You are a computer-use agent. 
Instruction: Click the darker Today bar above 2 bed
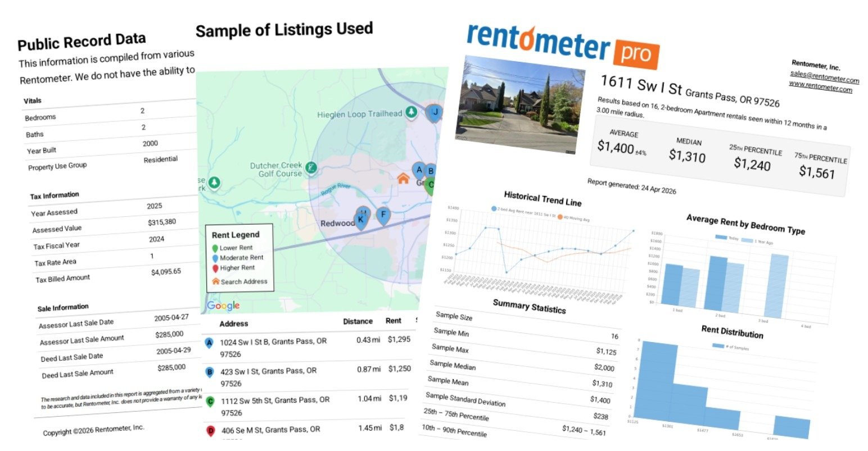717,284
